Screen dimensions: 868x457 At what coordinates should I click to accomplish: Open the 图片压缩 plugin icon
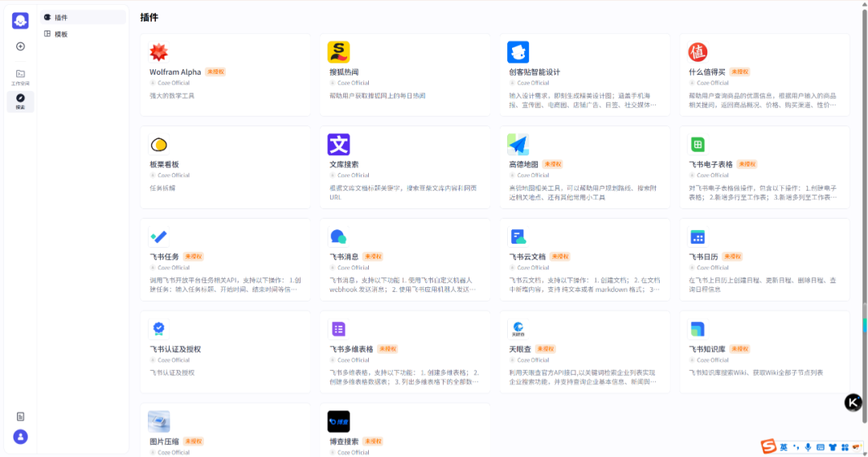click(159, 422)
